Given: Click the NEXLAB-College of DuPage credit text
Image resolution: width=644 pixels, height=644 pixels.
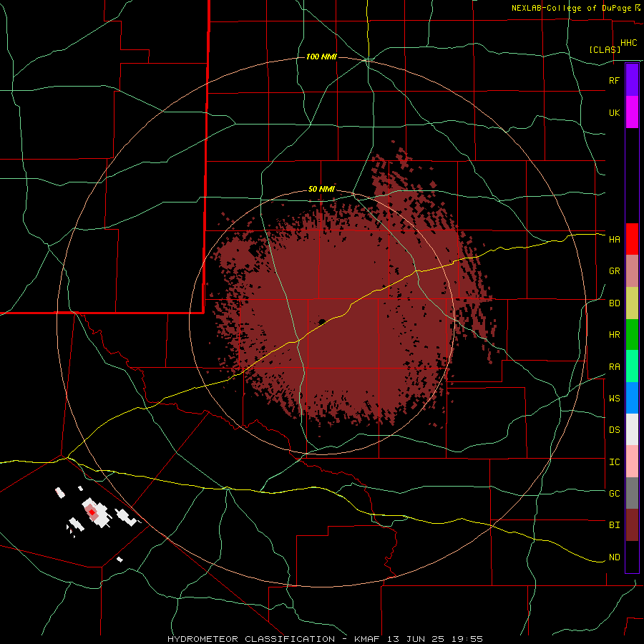Looking at the screenshot, I should coord(571,8).
